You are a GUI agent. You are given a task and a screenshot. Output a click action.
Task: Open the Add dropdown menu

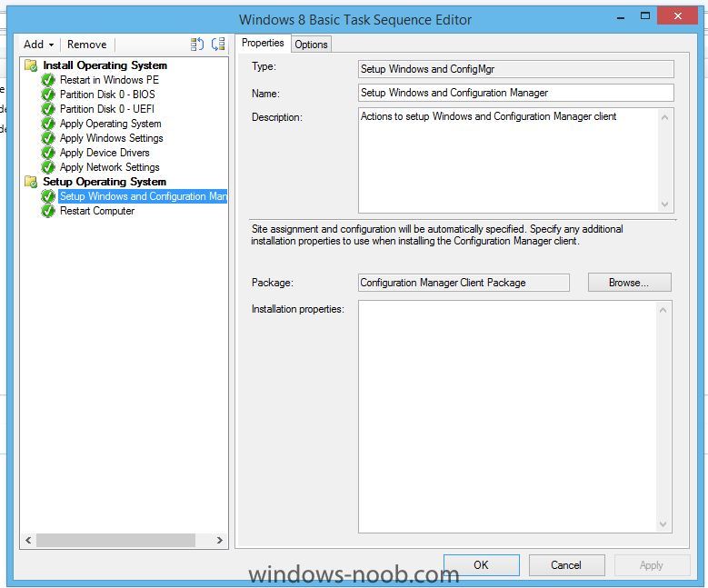click(39, 45)
